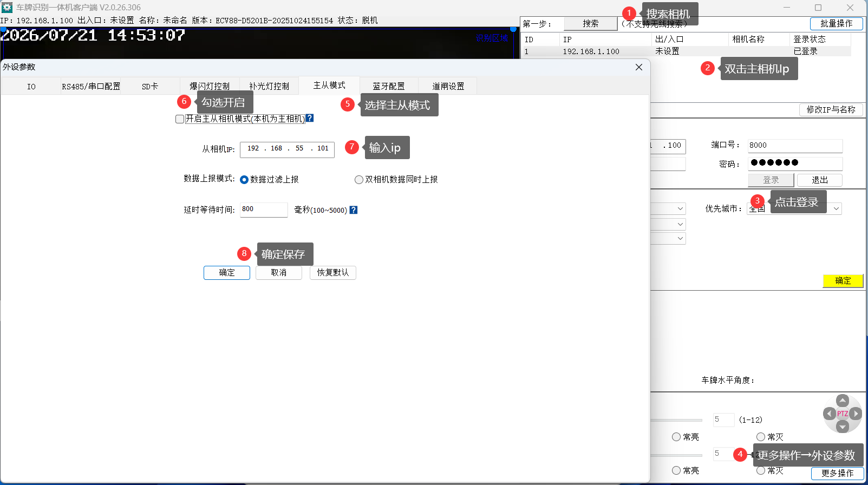Go to the SD卡 tab
This screenshot has height=485, width=868.
point(150,87)
